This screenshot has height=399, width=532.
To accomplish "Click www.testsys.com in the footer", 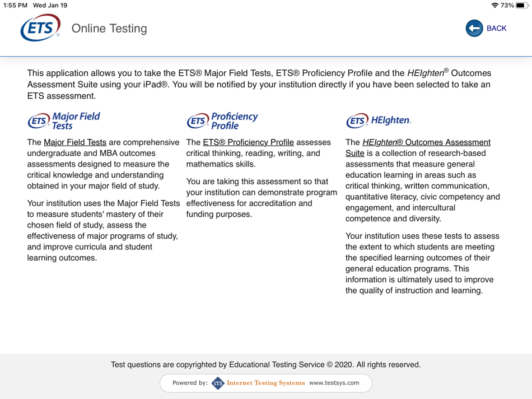I will tap(334, 383).
